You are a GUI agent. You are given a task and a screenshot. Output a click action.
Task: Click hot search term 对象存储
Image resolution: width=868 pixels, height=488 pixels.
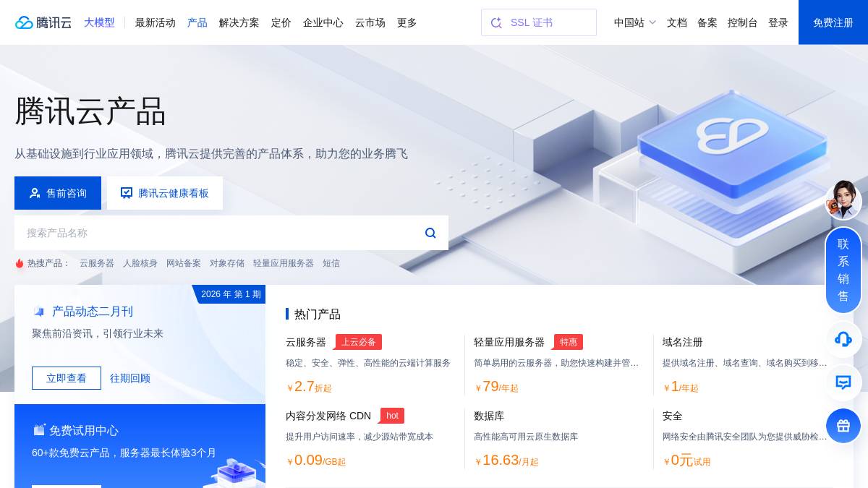tap(227, 263)
